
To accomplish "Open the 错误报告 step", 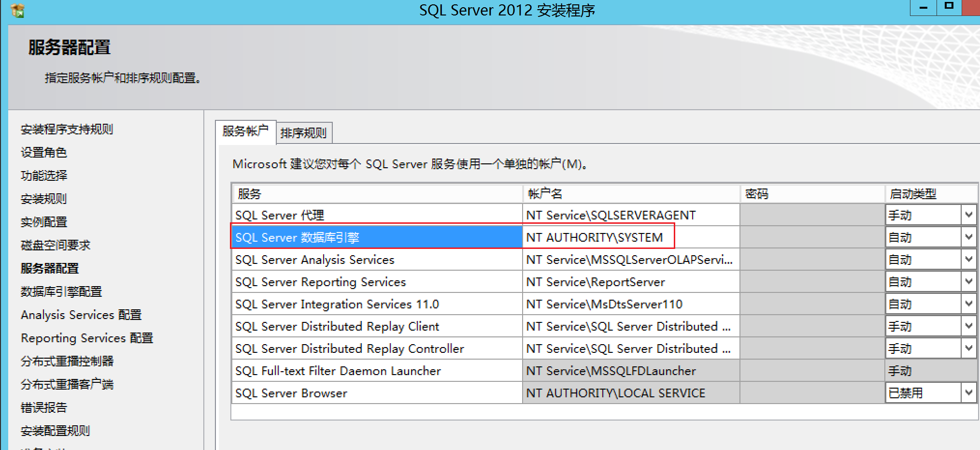I will pos(43,407).
